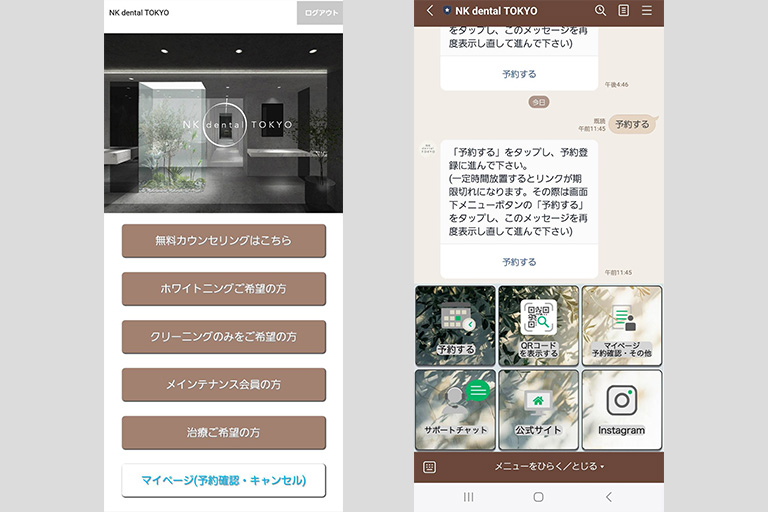The width and height of the screenshot is (768, 512).
Task: Tap メインテナンス会員の方 button
Action: coord(224,385)
